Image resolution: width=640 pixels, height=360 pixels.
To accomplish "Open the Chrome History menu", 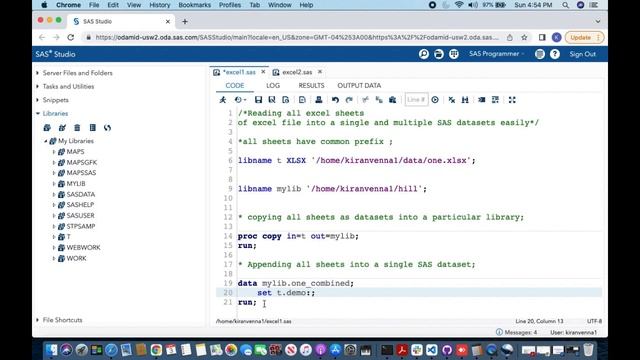I will (x=160, y=5).
